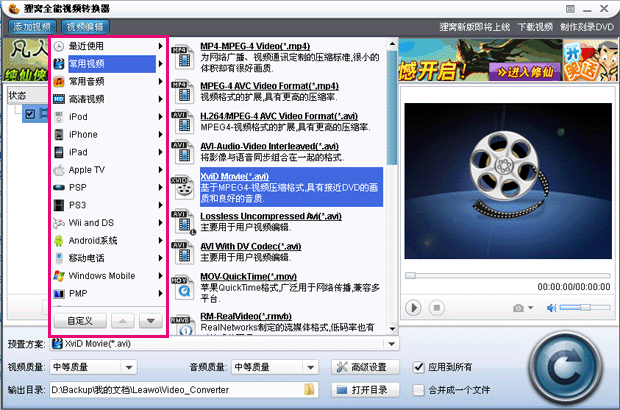620x410 pixels.
Task: Stop the video preview playback
Action: pyautogui.click(x=437, y=308)
